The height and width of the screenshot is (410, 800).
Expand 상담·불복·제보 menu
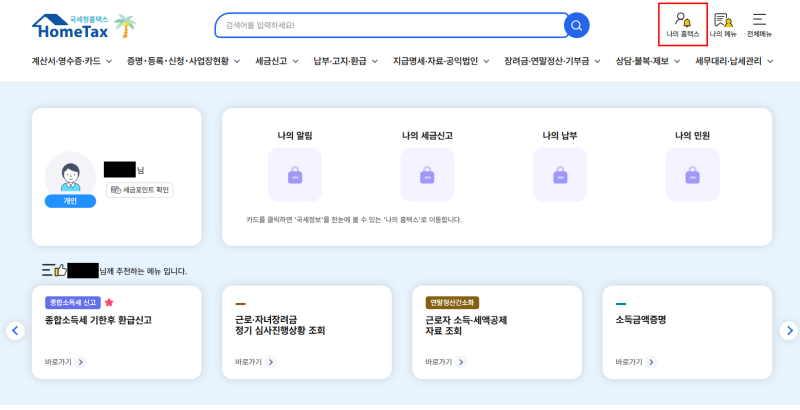coord(647,61)
